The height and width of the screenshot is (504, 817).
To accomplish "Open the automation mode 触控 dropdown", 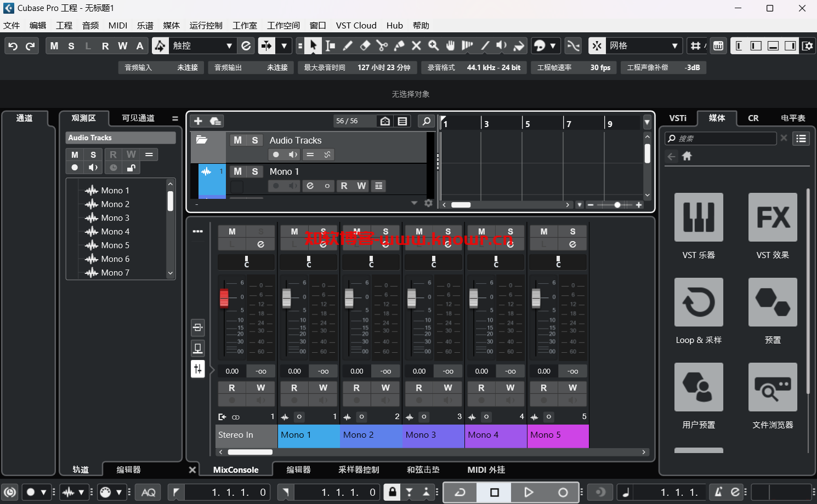I will pos(229,46).
